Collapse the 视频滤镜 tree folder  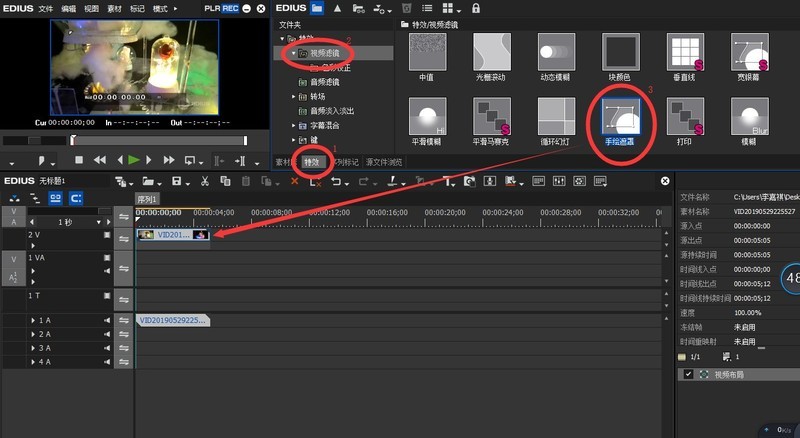294,52
